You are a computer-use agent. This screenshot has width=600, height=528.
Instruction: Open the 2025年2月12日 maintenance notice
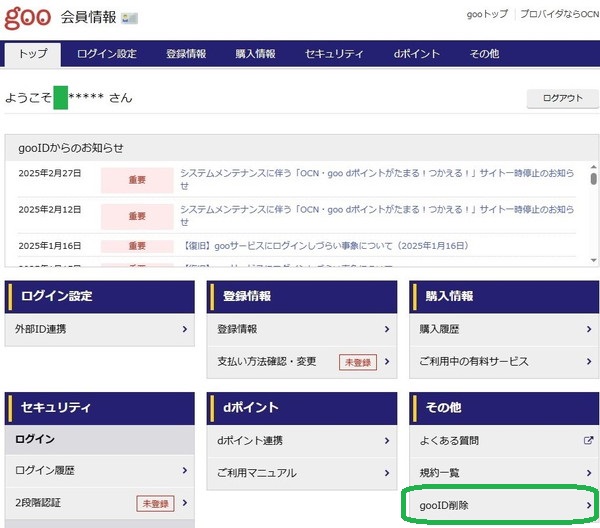(377, 215)
